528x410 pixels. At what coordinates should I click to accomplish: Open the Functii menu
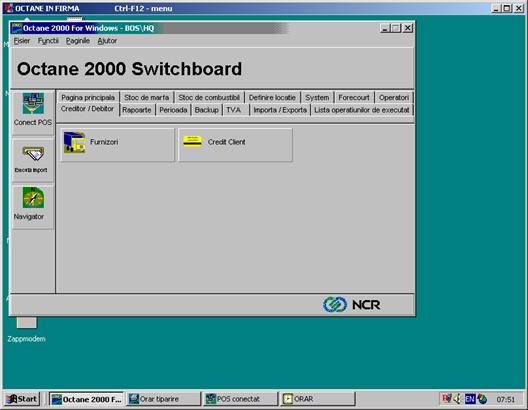(48, 41)
